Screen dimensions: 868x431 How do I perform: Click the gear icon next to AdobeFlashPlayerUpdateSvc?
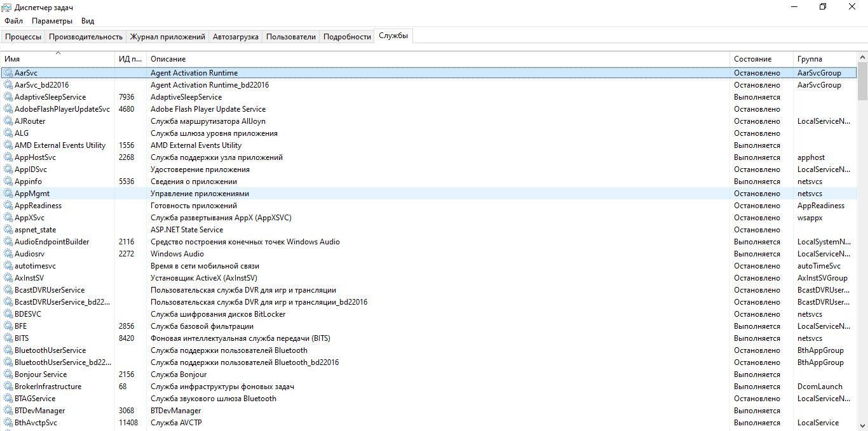tap(8, 109)
